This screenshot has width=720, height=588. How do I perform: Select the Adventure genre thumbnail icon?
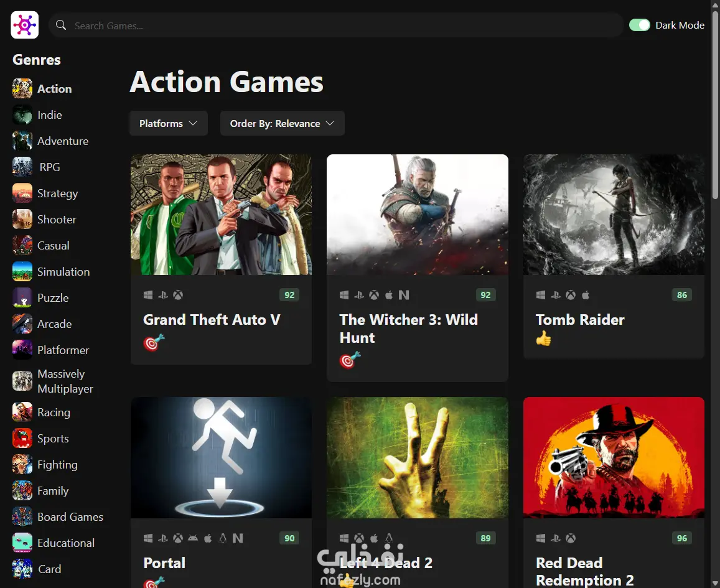tap(22, 141)
